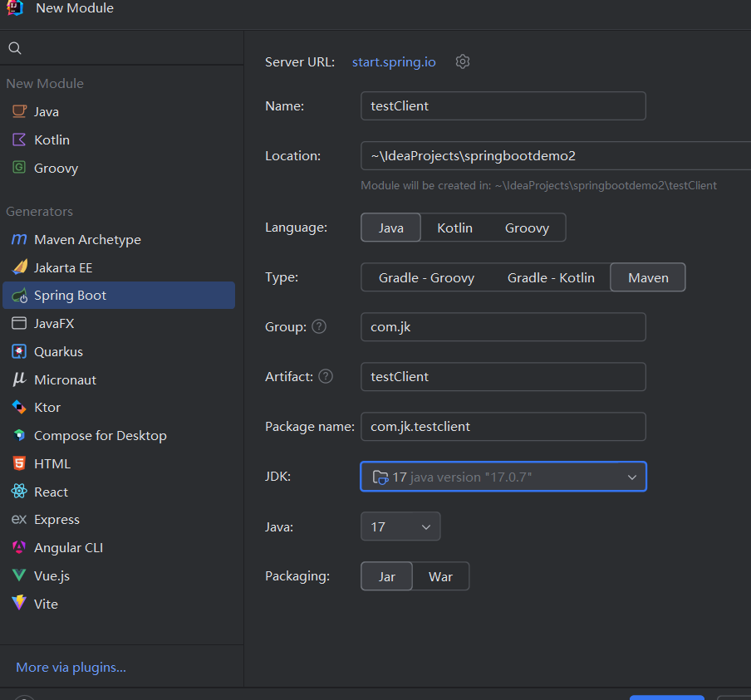Select Micronaut generator
This screenshot has width=751, height=700.
pos(119,379)
